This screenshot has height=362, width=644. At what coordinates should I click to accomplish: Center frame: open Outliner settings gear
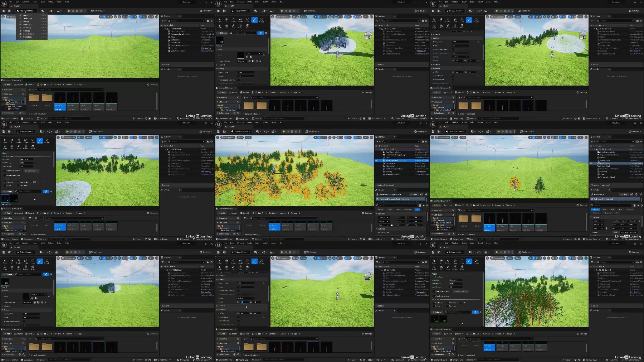pos(426,141)
